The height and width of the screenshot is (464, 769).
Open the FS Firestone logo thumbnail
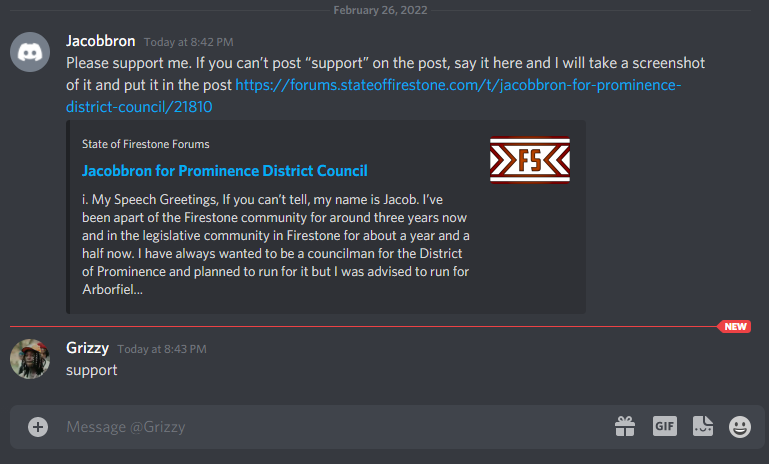click(x=530, y=160)
